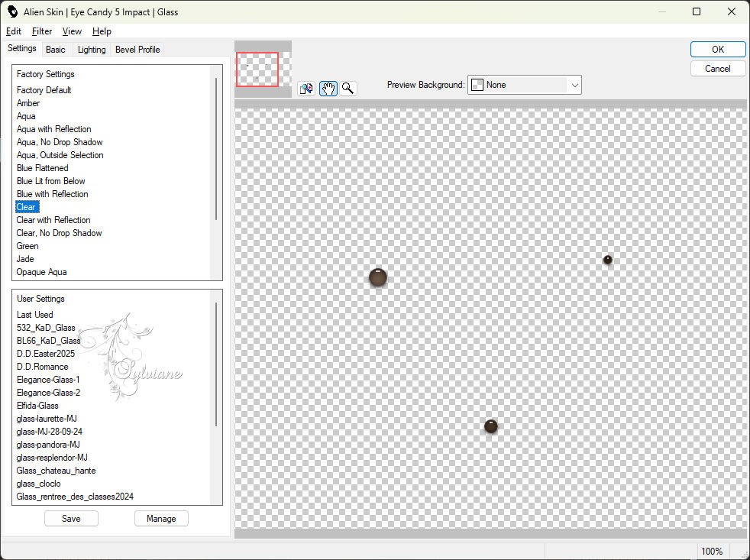Screen dimensions: 750x560
Task: Select the Opaque Aqua preset
Action: pos(41,272)
